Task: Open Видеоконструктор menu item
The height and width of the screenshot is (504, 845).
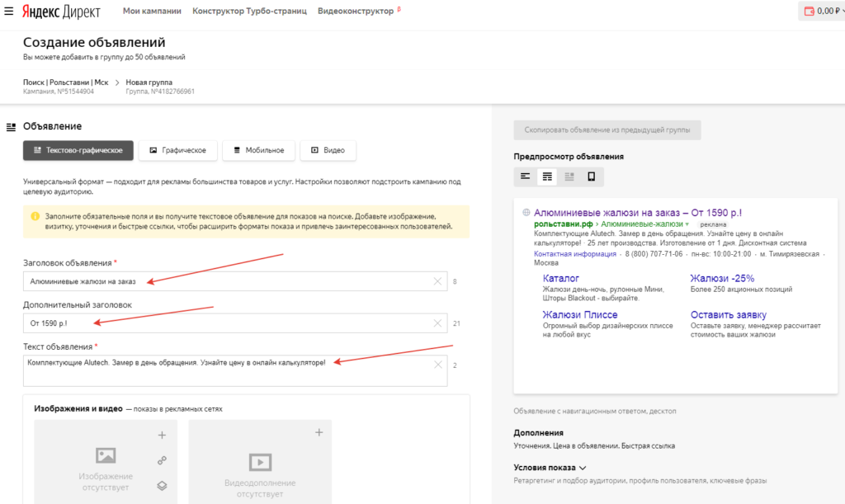Action: tap(356, 11)
